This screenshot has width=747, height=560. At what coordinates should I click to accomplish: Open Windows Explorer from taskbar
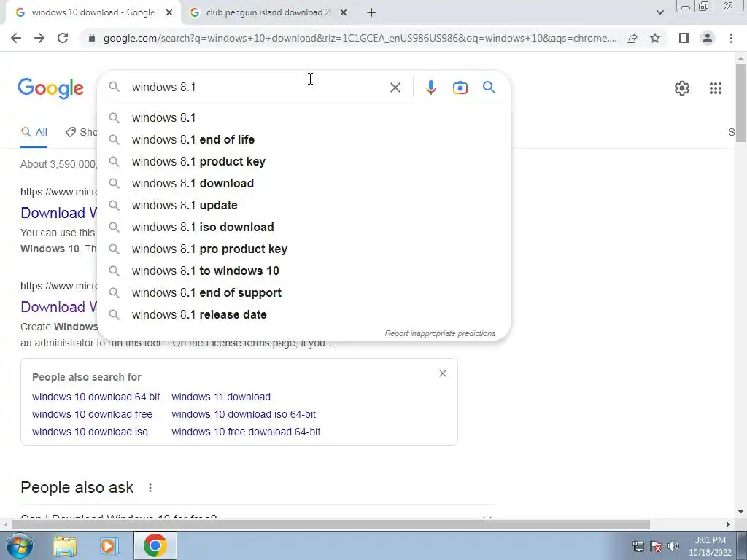(65, 545)
